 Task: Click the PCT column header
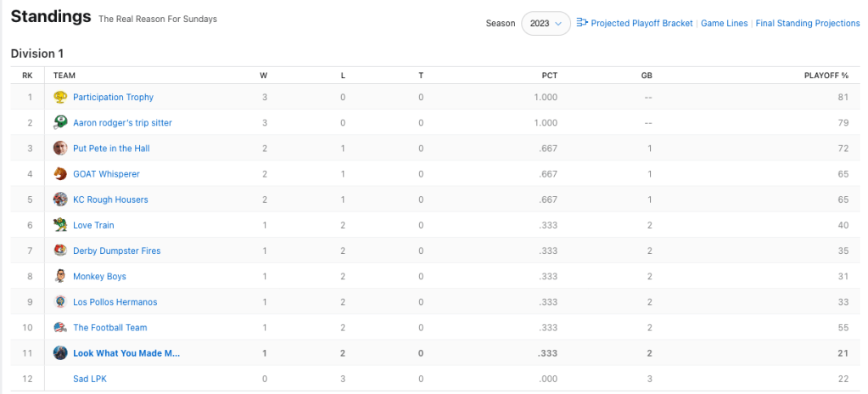(549, 76)
